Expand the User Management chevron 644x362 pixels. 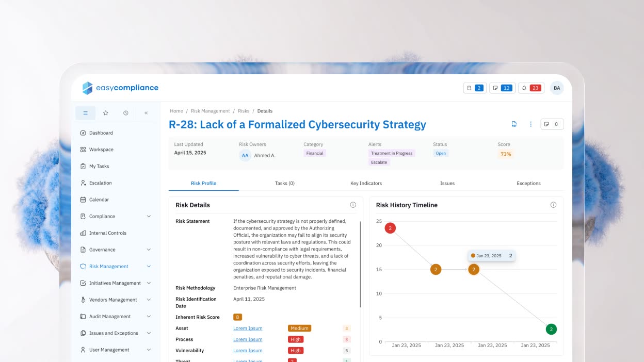pyautogui.click(x=149, y=350)
